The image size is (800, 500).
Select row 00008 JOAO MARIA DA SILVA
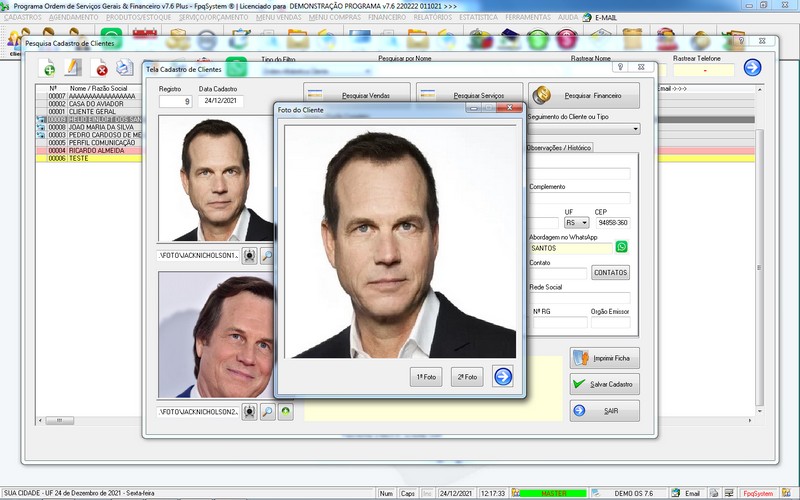88,127
